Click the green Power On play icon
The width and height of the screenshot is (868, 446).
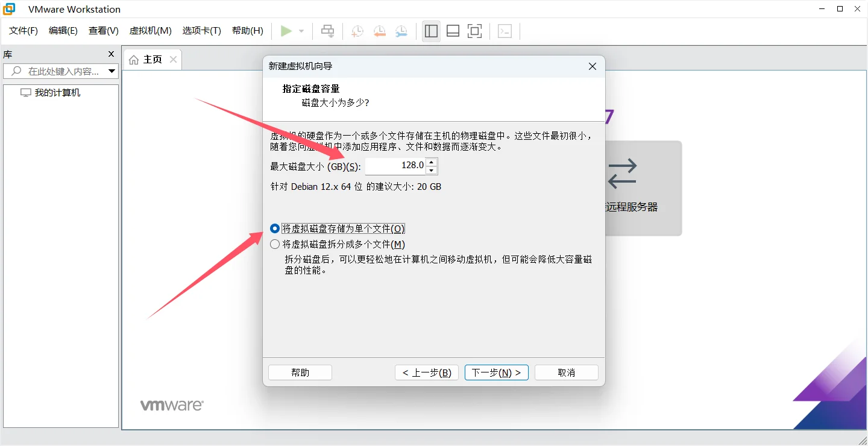tap(286, 31)
